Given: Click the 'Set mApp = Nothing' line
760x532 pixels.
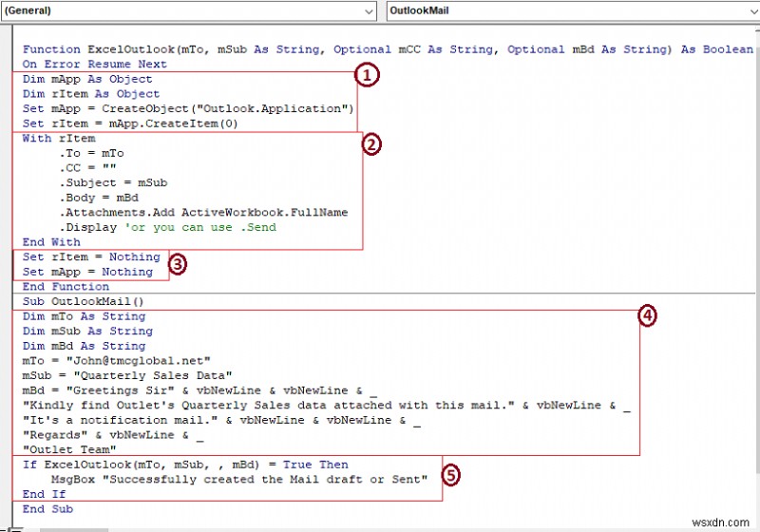Looking at the screenshot, I should pos(87,272).
